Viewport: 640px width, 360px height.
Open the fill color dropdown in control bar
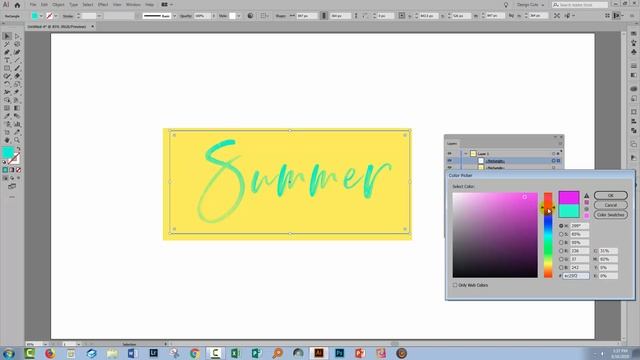tap(41, 16)
